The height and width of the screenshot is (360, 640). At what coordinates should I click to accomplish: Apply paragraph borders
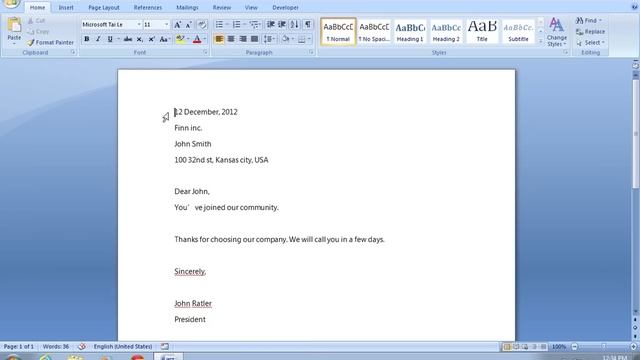(302, 39)
